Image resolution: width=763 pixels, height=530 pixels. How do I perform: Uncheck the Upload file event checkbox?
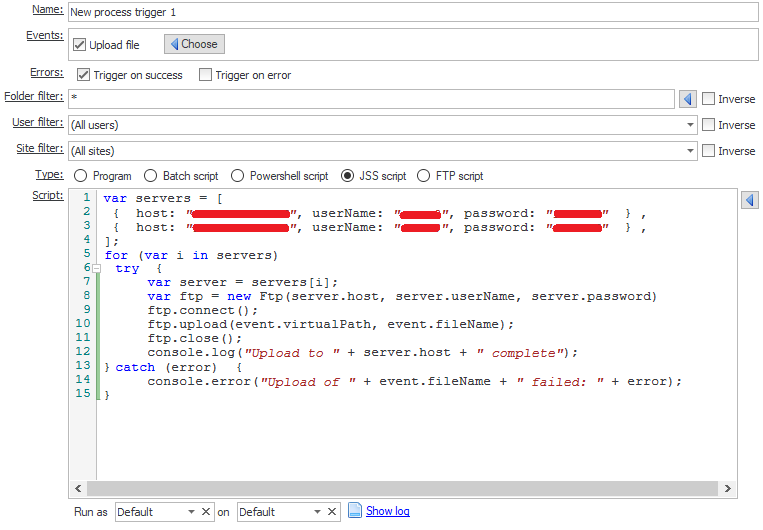point(80,45)
